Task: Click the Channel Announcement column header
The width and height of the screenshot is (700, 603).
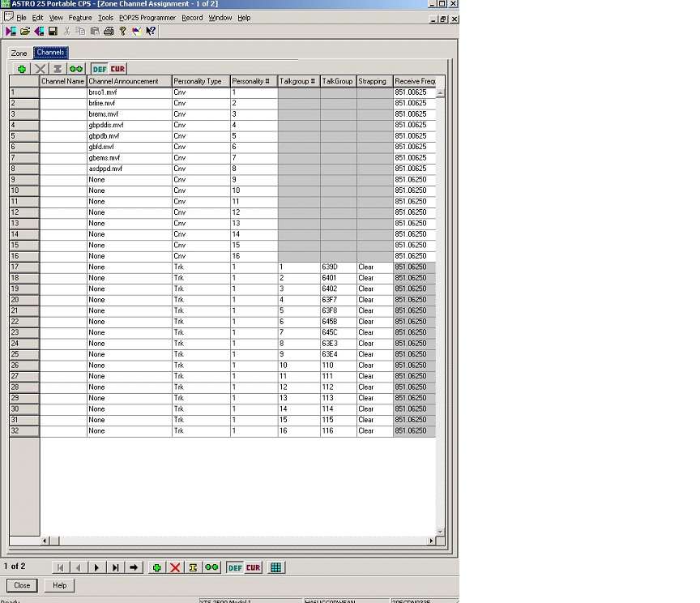Action: click(129, 81)
